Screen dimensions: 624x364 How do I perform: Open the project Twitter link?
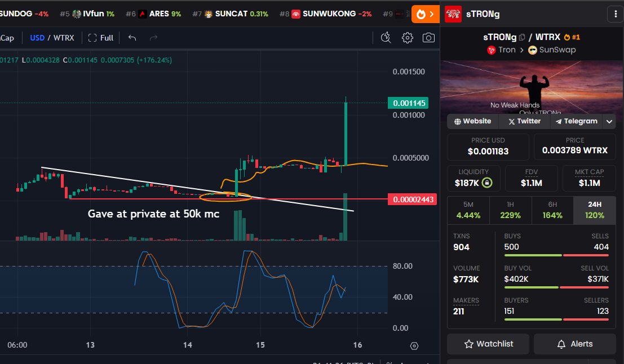coord(525,121)
